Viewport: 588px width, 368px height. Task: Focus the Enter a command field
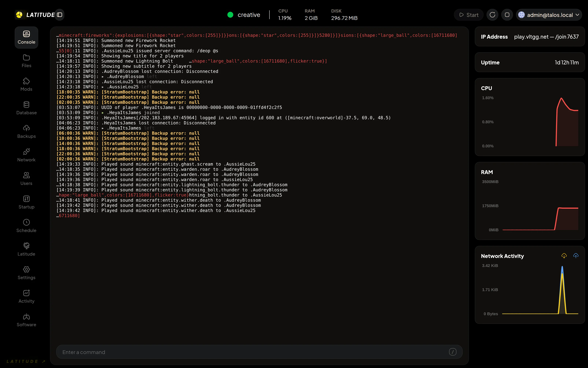pyautogui.click(x=259, y=352)
